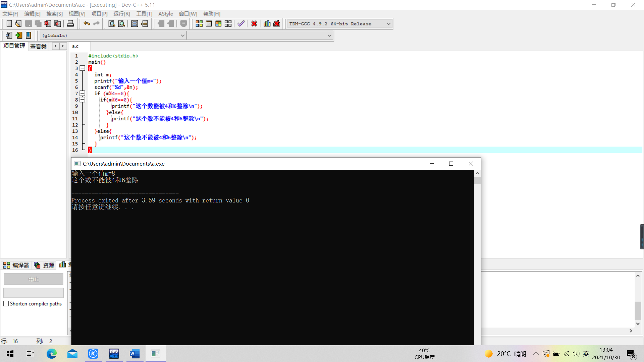Open the AStyle menu
Viewport: 644px width, 362px height.
165,14
